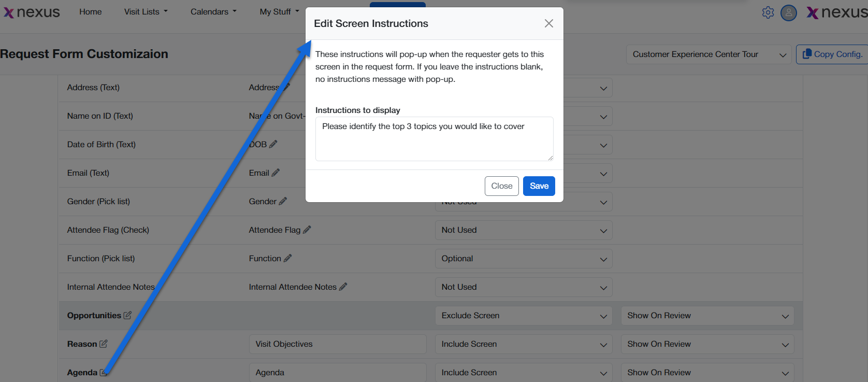Click the Request Form Customizaion heading

coord(84,54)
